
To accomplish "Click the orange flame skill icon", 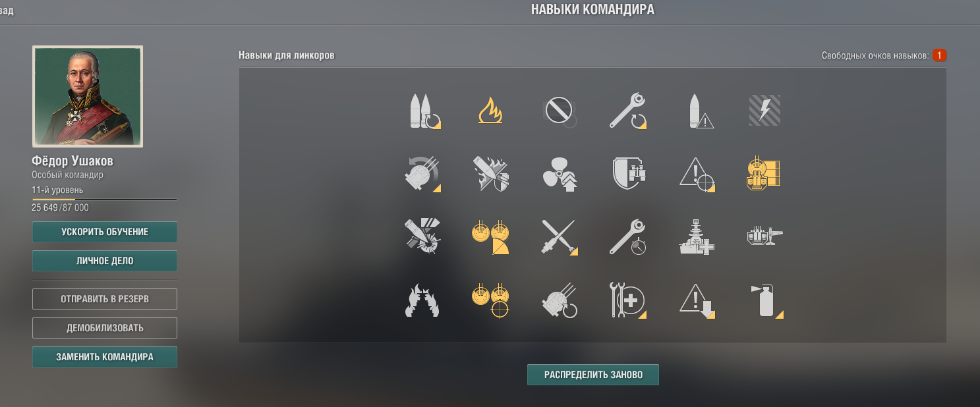I will [x=490, y=111].
